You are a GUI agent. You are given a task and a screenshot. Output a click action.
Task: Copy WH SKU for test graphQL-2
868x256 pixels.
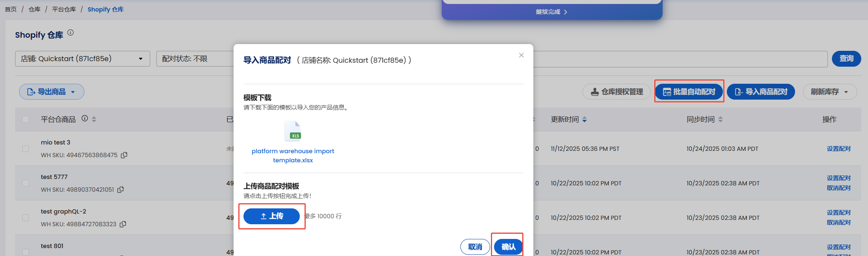pyautogui.click(x=123, y=224)
